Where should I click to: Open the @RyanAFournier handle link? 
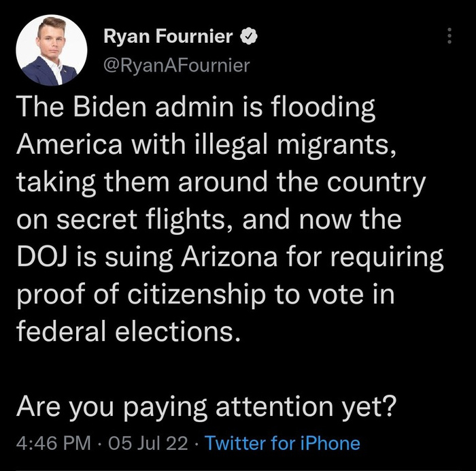[176, 65]
